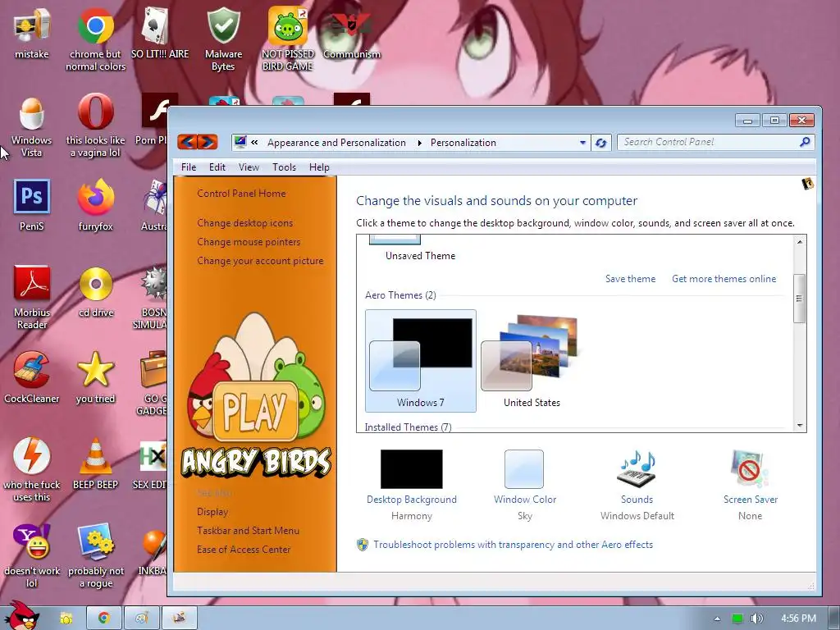Go back with orange back arrow
Screen dimensions: 840x630
tap(188, 142)
